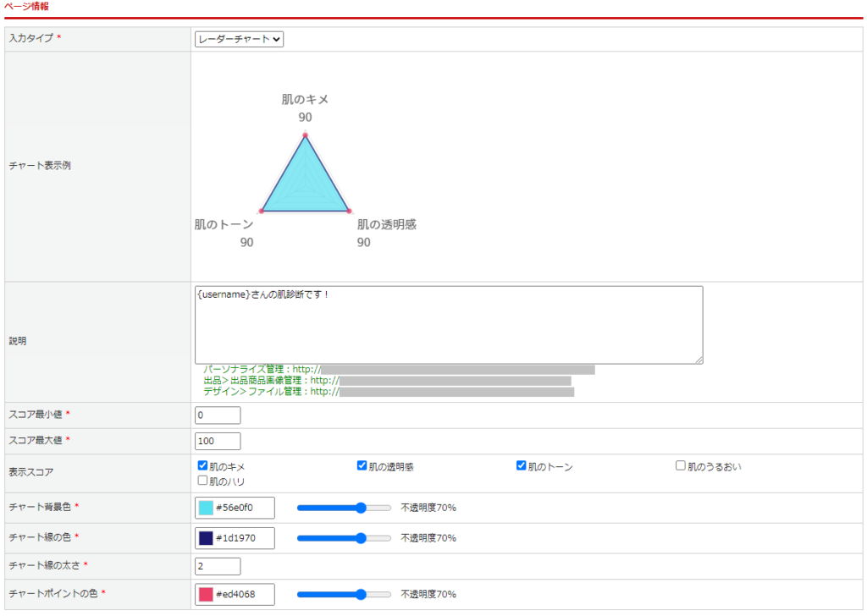Adjust the チャート背景色 opacity slider
This screenshot has width=867, height=616.
344,508
